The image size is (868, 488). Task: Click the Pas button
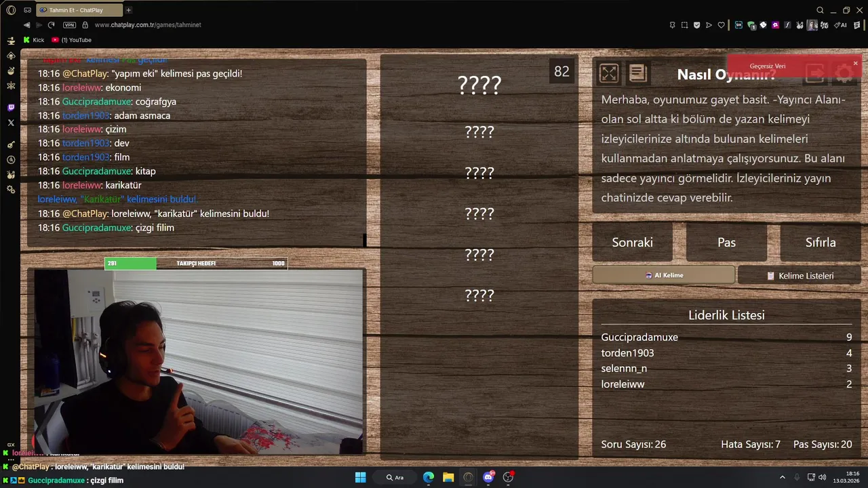(726, 242)
